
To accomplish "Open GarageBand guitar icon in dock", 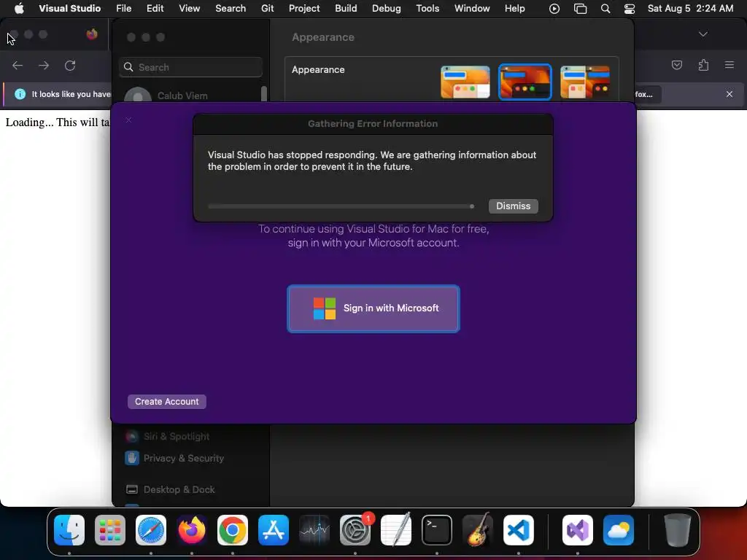I will pos(478,530).
